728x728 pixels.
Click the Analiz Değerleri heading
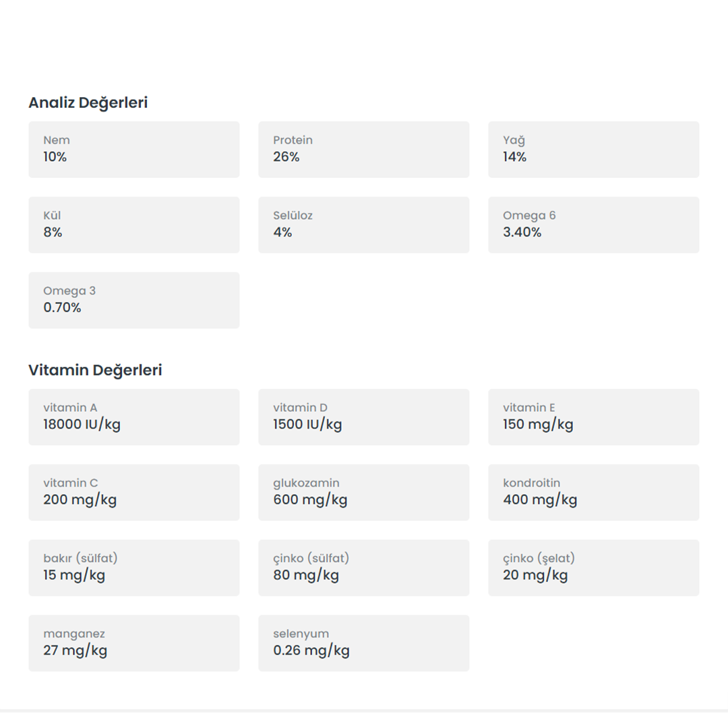point(88,103)
